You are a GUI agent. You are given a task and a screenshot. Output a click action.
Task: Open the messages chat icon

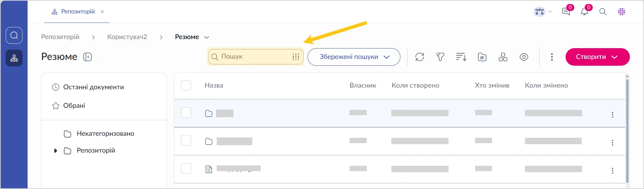(x=566, y=12)
